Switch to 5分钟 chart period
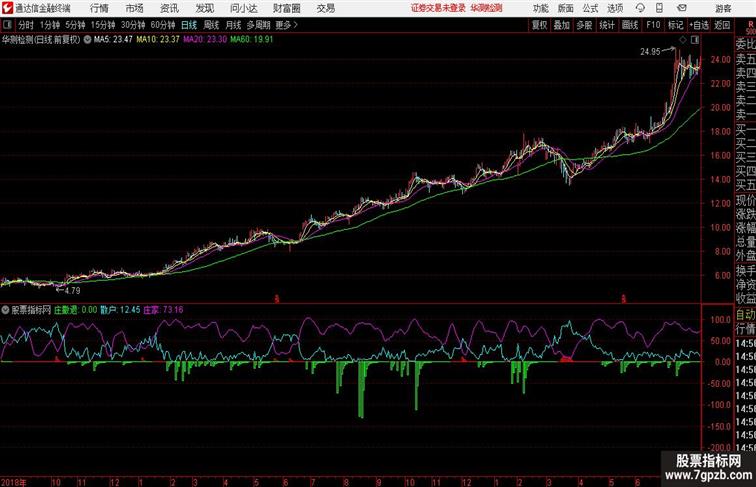The image size is (756, 487). point(75,25)
